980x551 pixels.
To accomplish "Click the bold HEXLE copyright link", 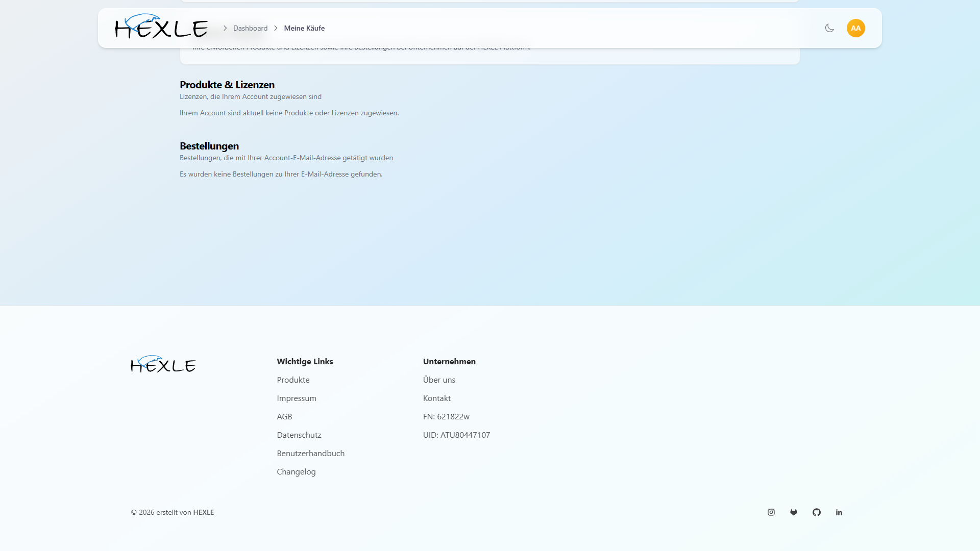I will click(x=204, y=512).
